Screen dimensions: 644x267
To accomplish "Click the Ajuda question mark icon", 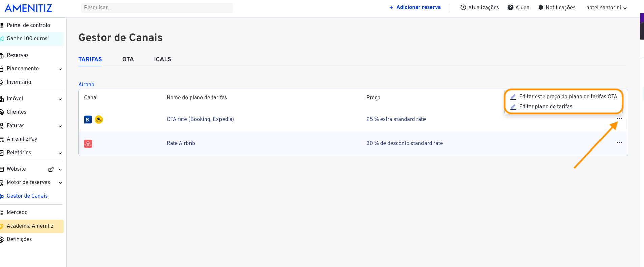I will (x=510, y=7).
